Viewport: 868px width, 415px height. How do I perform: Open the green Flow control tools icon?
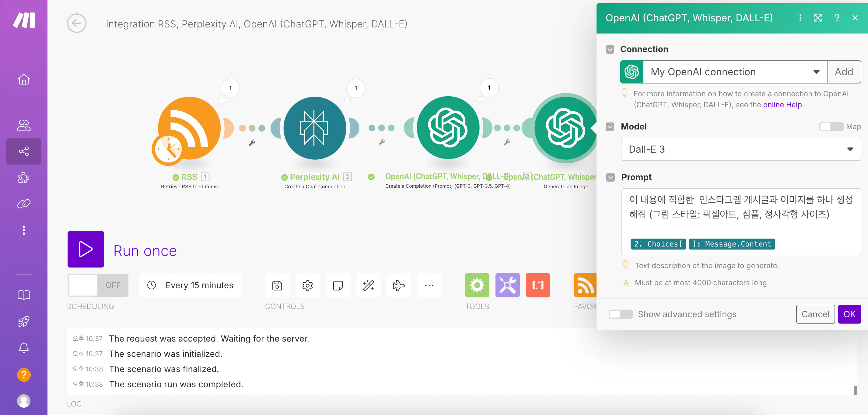point(477,285)
